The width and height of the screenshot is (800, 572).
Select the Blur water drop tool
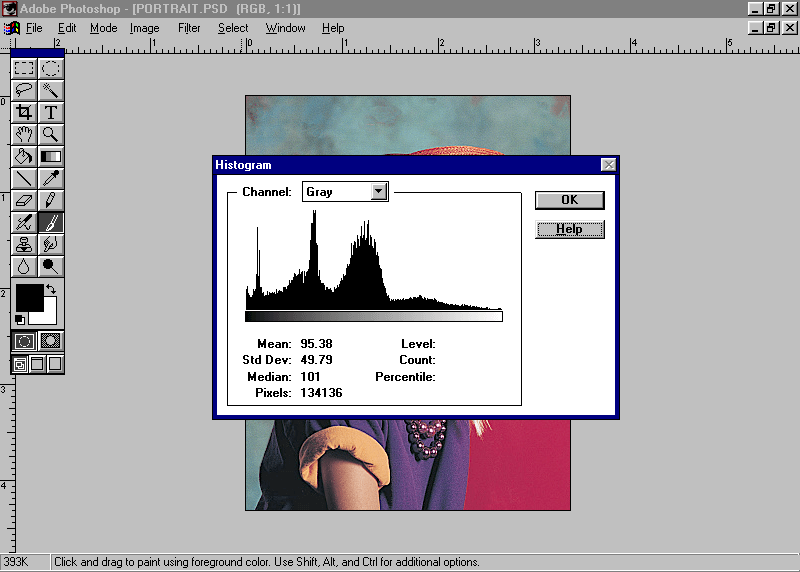(24, 266)
